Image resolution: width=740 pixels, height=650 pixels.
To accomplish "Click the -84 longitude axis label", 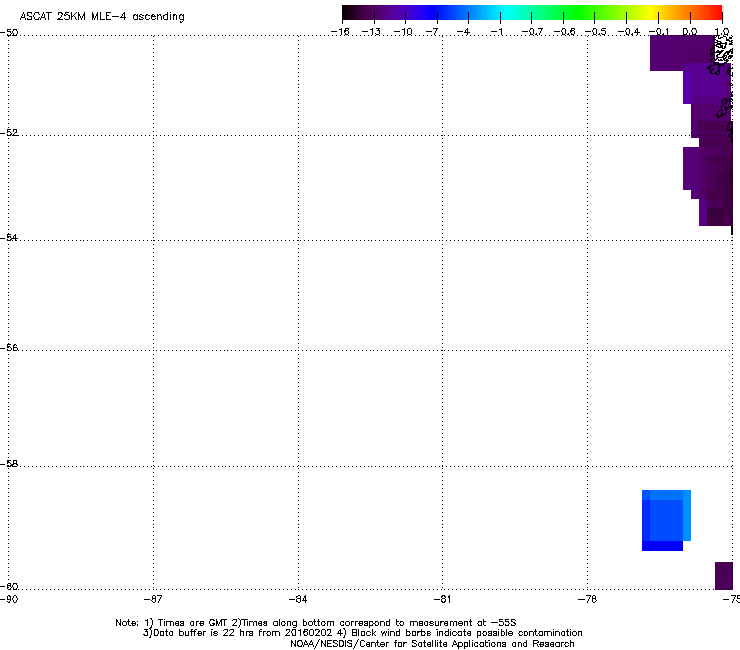I will [x=298, y=599].
